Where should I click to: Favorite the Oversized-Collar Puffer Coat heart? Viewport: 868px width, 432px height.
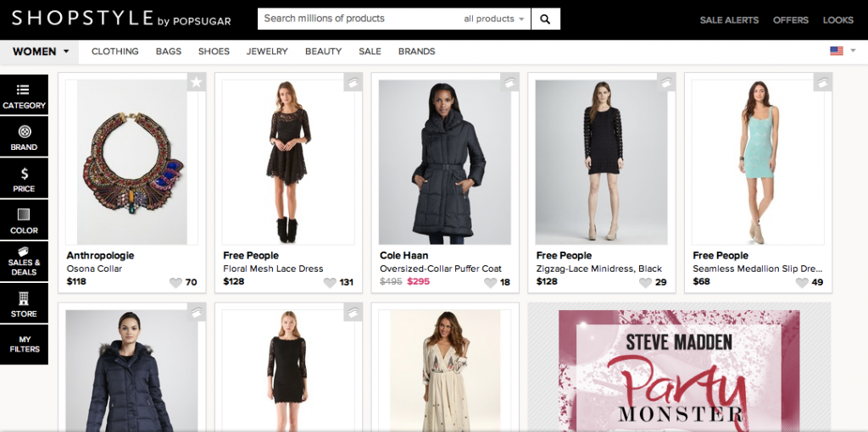pyautogui.click(x=491, y=283)
